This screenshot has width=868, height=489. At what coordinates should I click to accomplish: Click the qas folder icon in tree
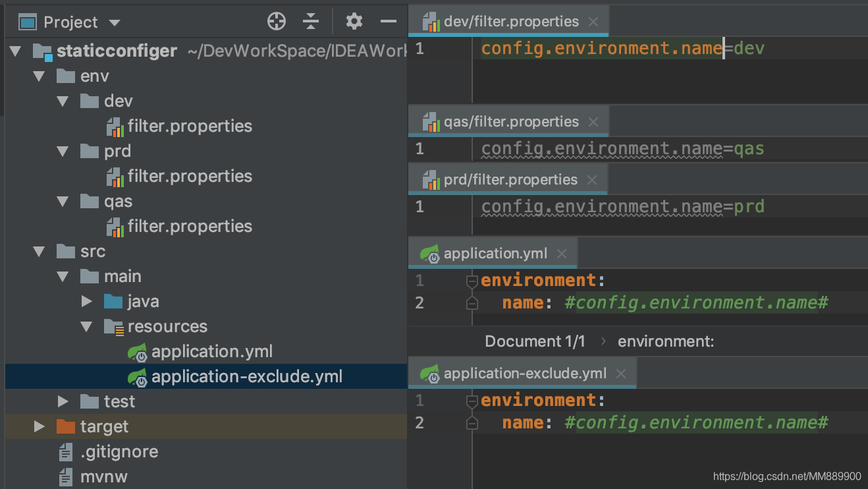90,201
